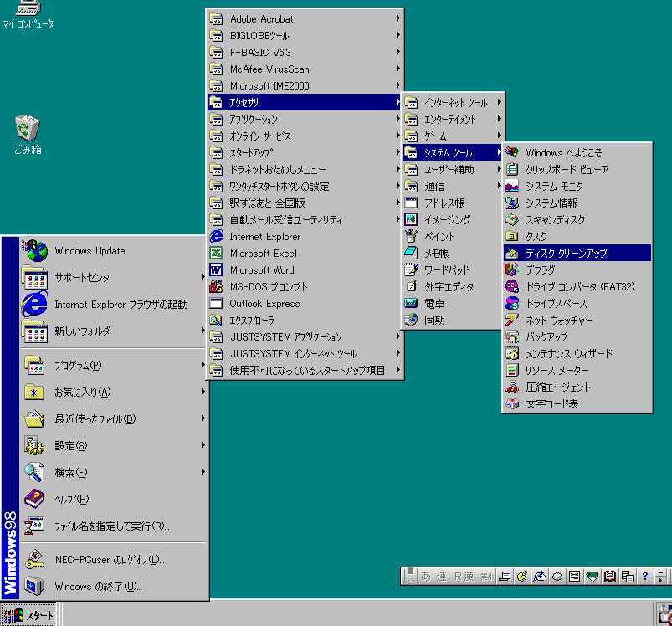Select the システム ツール menu item

453,152
